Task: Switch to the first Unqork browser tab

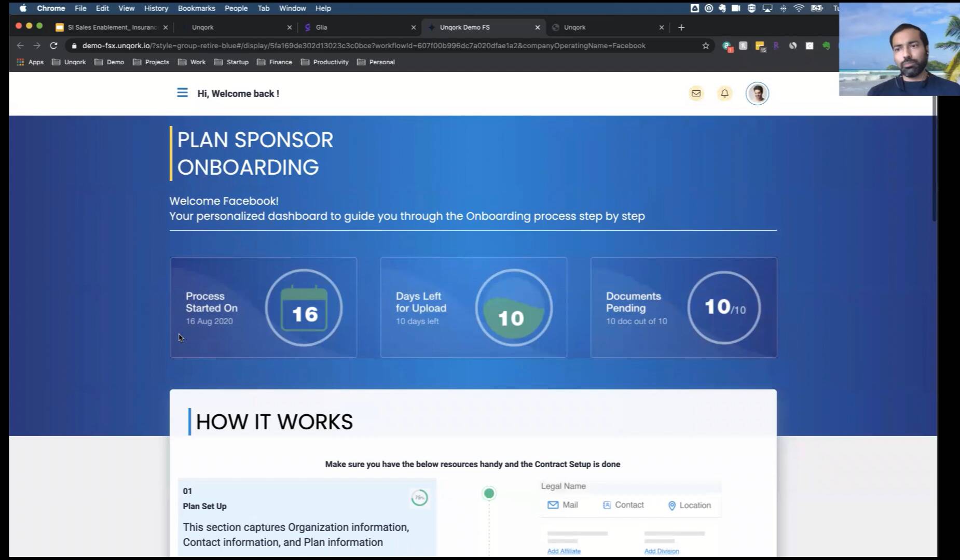Action: point(236,27)
